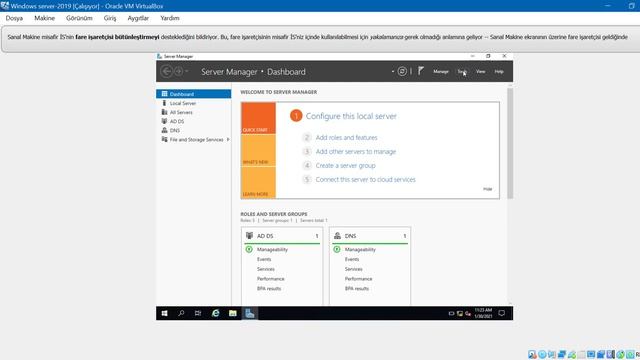Click the Learn More tile
640x360 pixels.
[258, 182]
